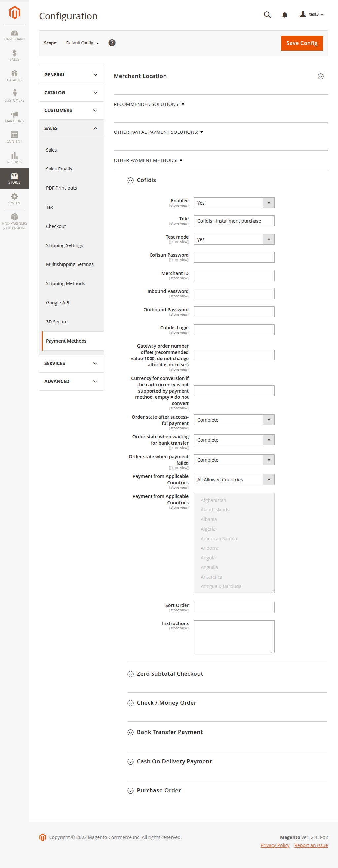This screenshot has height=868, width=338.
Task: Open the Dashboard sidebar section
Action: point(14,35)
